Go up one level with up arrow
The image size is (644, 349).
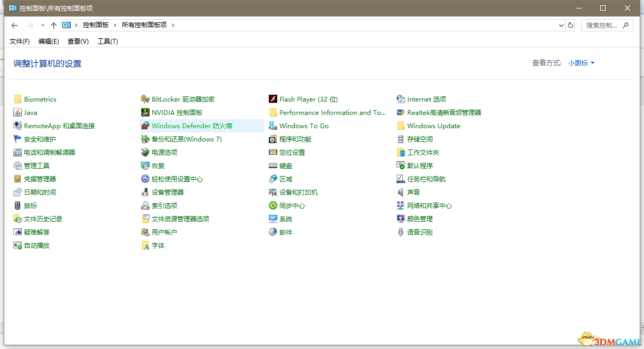click(54, 25)
